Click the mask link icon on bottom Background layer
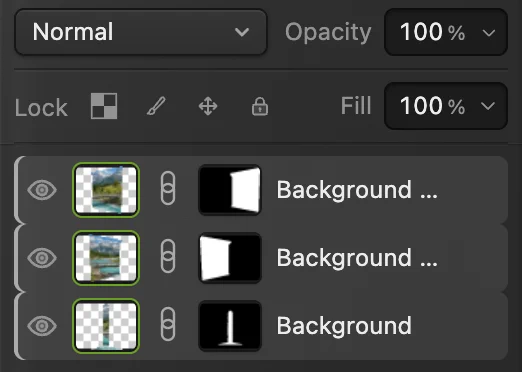 pos(168,324)
